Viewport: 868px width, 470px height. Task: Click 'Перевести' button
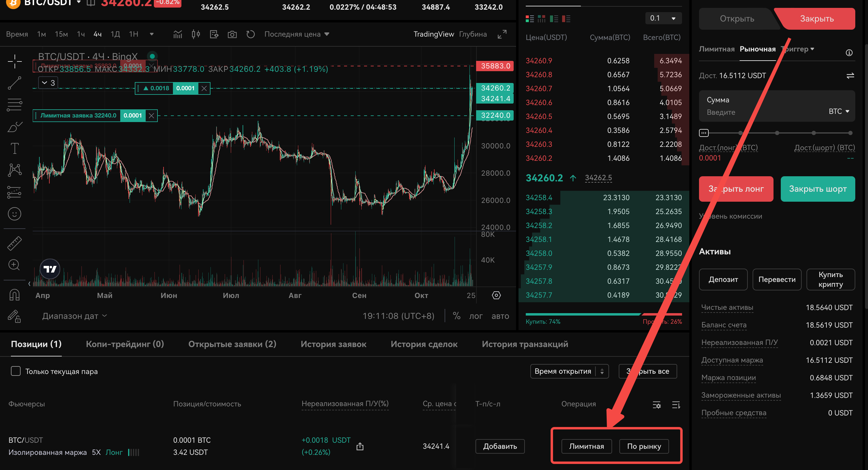(777, 279)
